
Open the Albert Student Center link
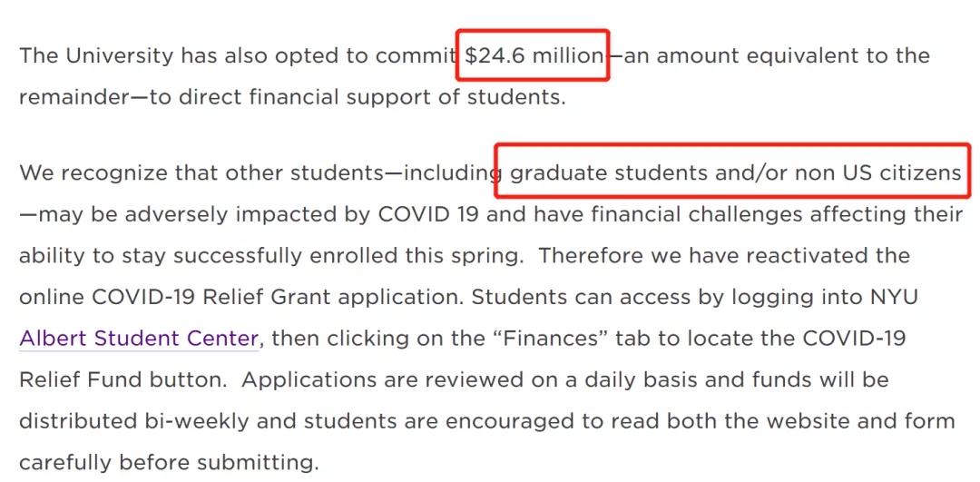tap(139, 339)
